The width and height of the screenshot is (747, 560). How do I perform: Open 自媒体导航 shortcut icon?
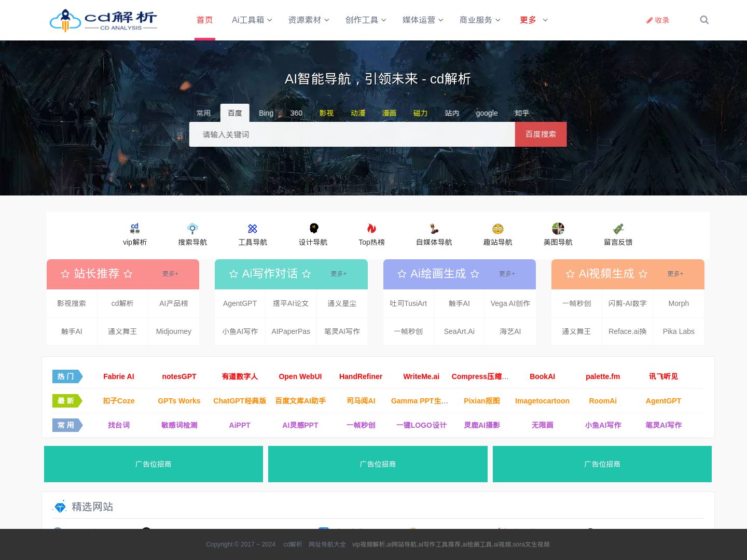[x=434, y=228]
